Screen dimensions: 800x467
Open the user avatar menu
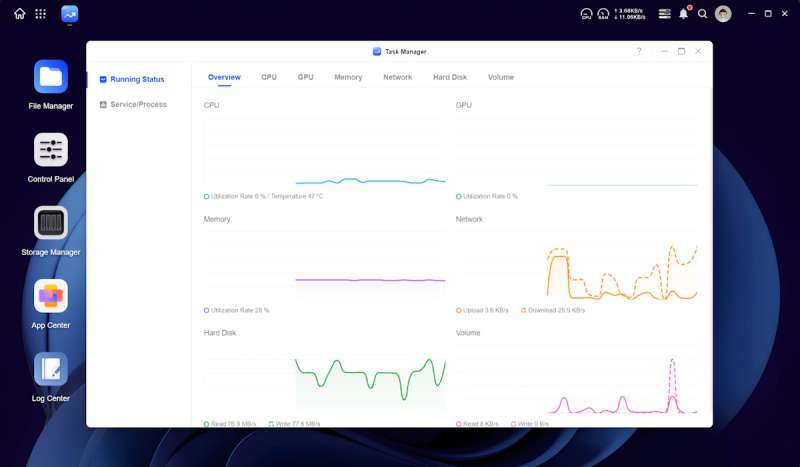tap(723, 14)
